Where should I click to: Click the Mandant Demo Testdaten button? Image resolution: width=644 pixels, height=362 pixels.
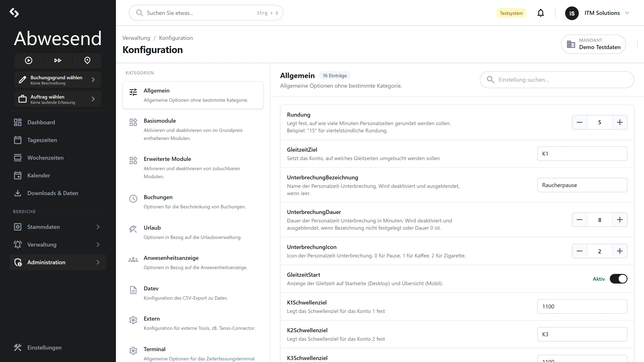[593, 44]
